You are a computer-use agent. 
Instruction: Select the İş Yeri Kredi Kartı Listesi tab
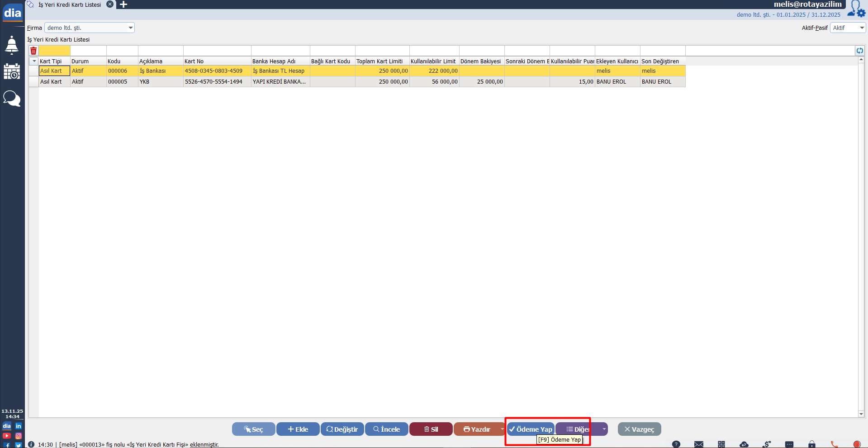[x=70, y=5]
